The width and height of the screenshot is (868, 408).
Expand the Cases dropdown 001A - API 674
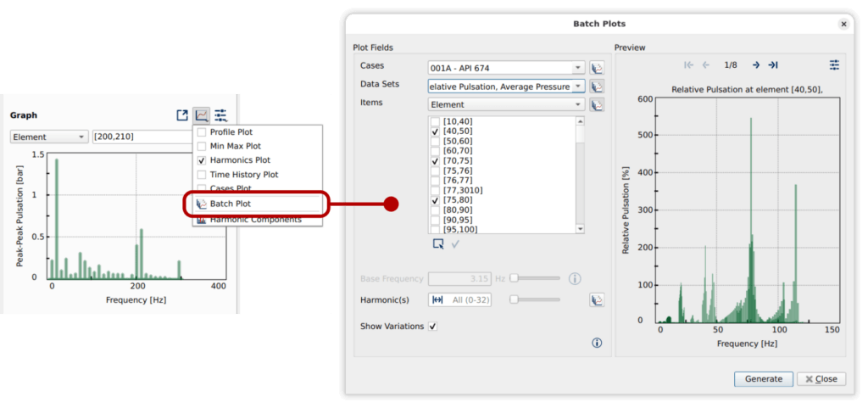click(x=506, y=68)
